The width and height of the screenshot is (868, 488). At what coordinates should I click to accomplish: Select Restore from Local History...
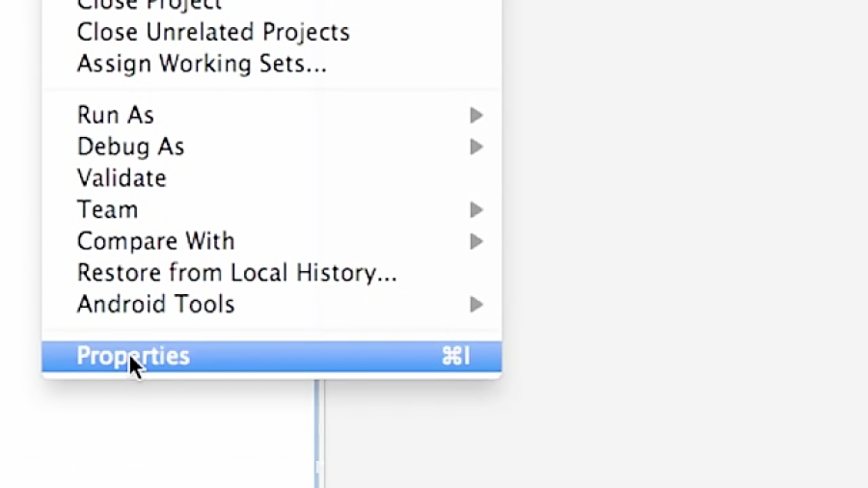pos(236,273)
